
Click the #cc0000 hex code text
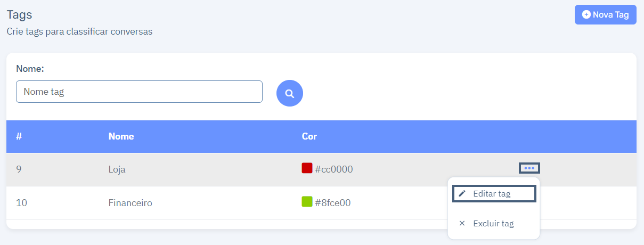coord(334,169)
